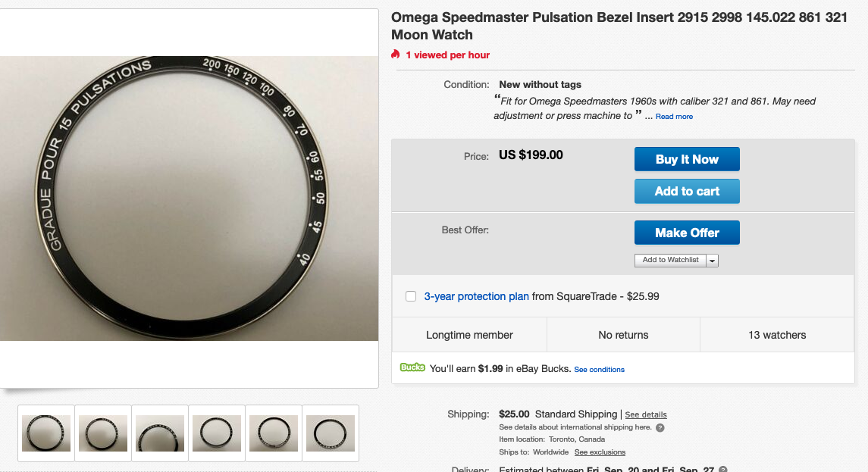The image size is (868, 472).
Task: Click the shipping help question mark icon
Action: pyautogui.click(x=660, y=428)
